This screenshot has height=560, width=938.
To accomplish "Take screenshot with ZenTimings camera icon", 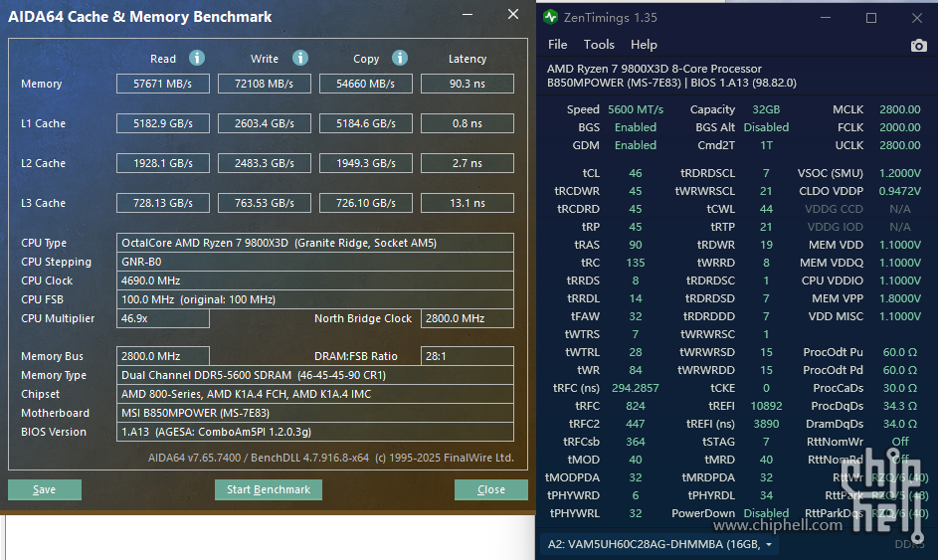I will tap(918, 45).
